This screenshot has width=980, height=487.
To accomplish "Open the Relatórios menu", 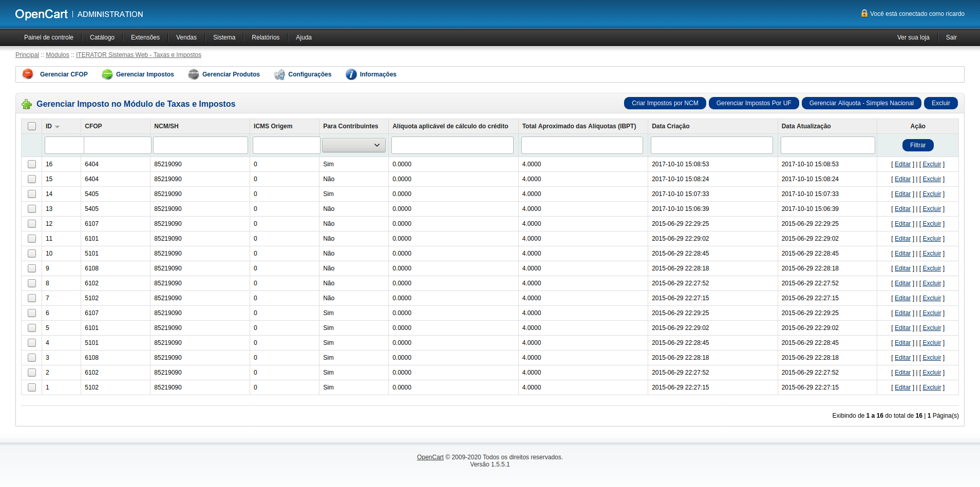I will 266,37.
